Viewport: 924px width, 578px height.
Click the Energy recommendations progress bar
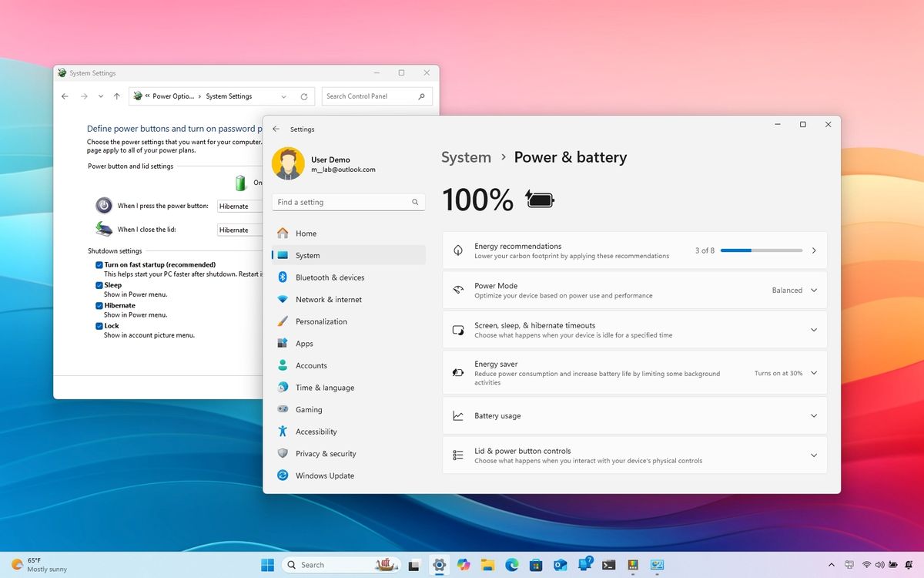[x=762, y=250]
